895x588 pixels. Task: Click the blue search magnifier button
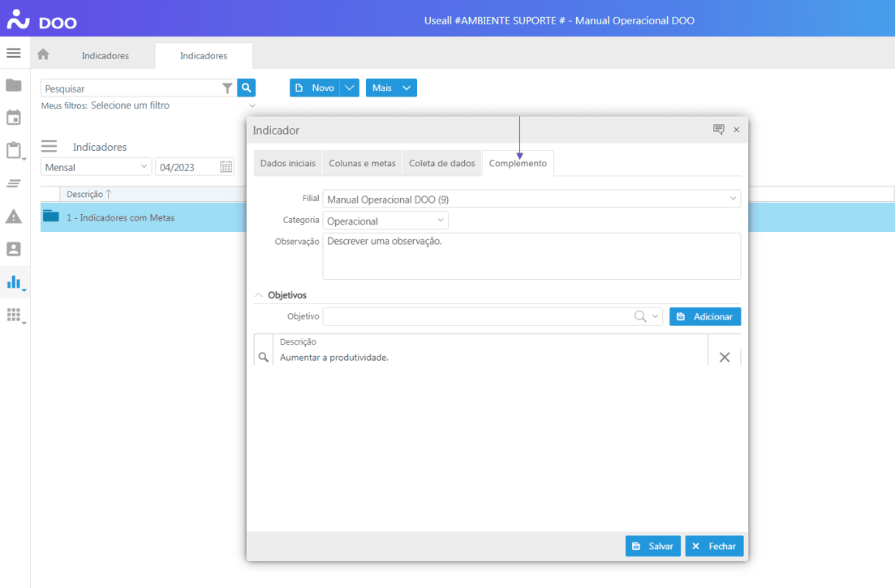pyautogui.click(x=247, y=88)
